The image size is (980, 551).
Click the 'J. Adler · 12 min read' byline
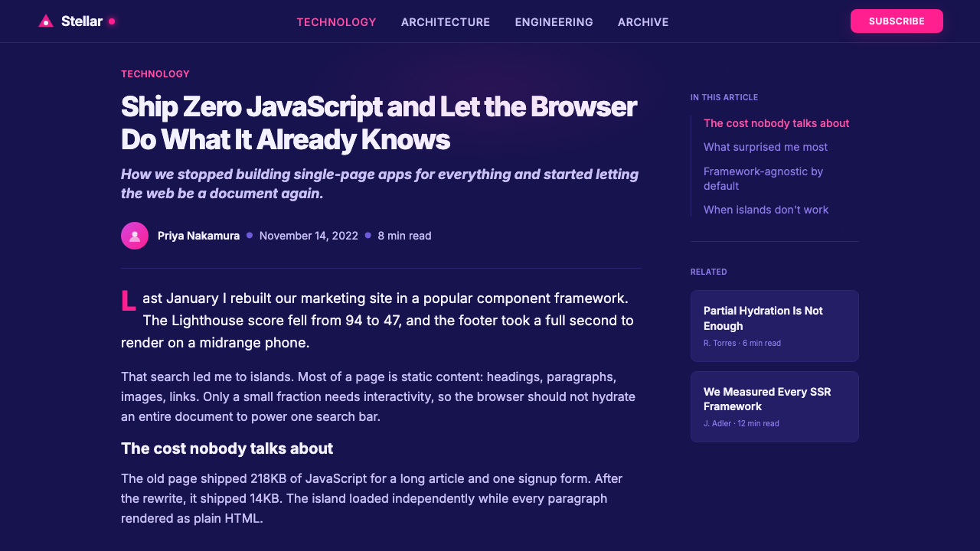click(741, 424)
